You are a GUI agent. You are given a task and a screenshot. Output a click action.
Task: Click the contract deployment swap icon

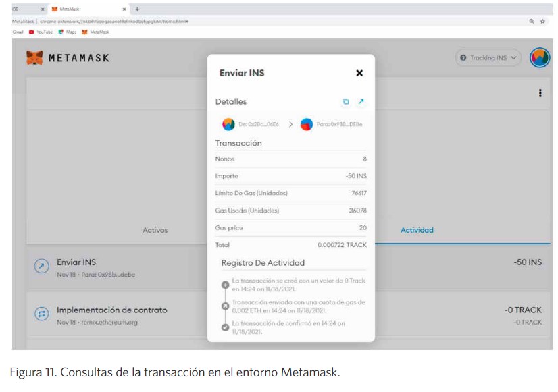pos(42,314)
